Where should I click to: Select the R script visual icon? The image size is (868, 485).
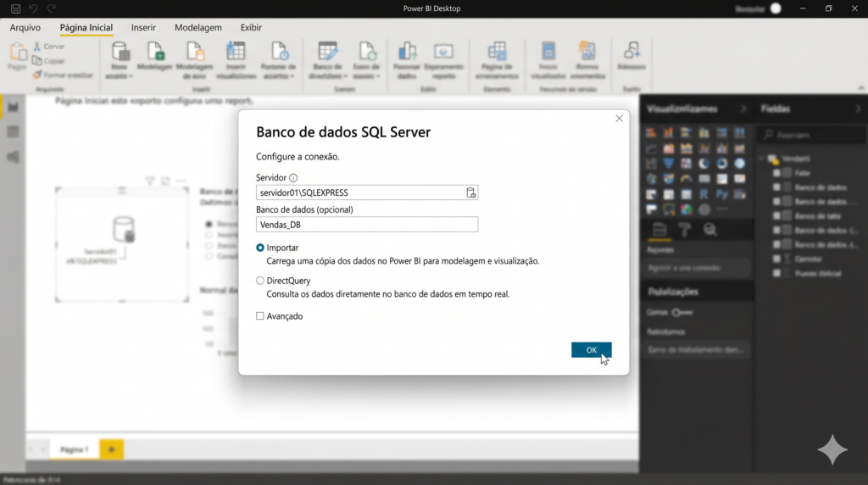pos(704,194)
